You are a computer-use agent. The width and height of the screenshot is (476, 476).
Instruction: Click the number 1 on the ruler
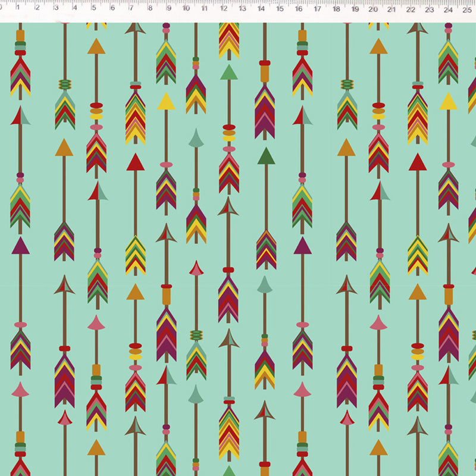[x=18, y=7]
